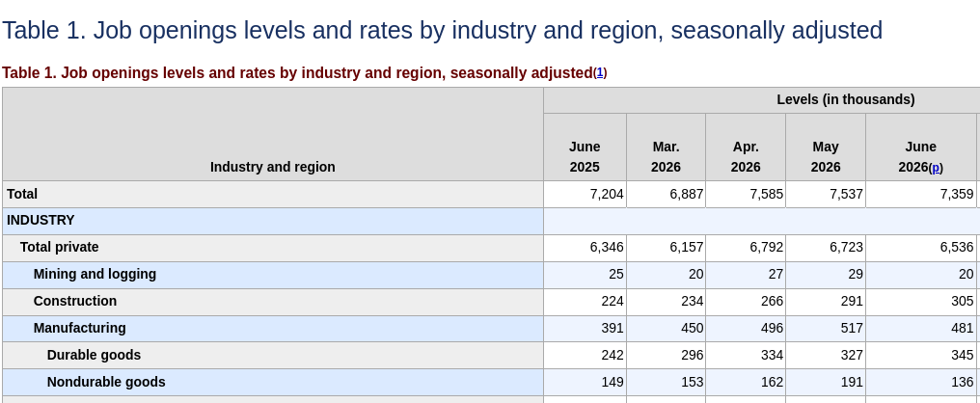Select Manufacturing value 391

point(612,328)
